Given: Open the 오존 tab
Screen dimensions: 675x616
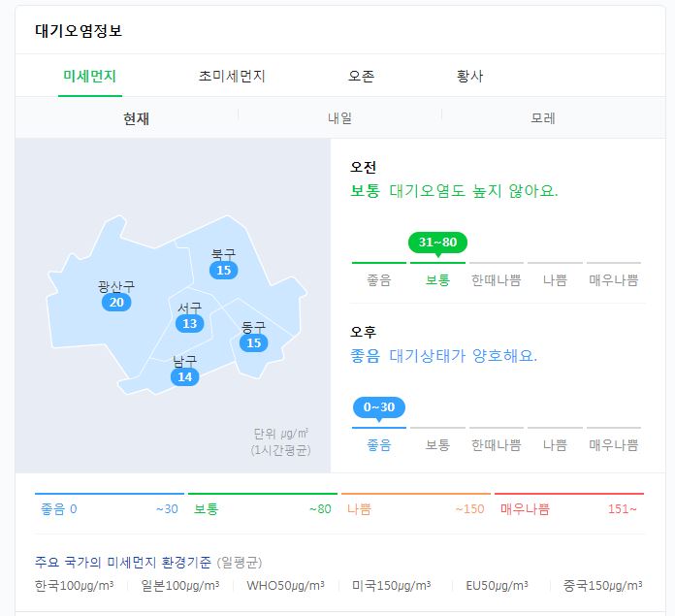Looking at the screenshot, I should coord(361,76).
